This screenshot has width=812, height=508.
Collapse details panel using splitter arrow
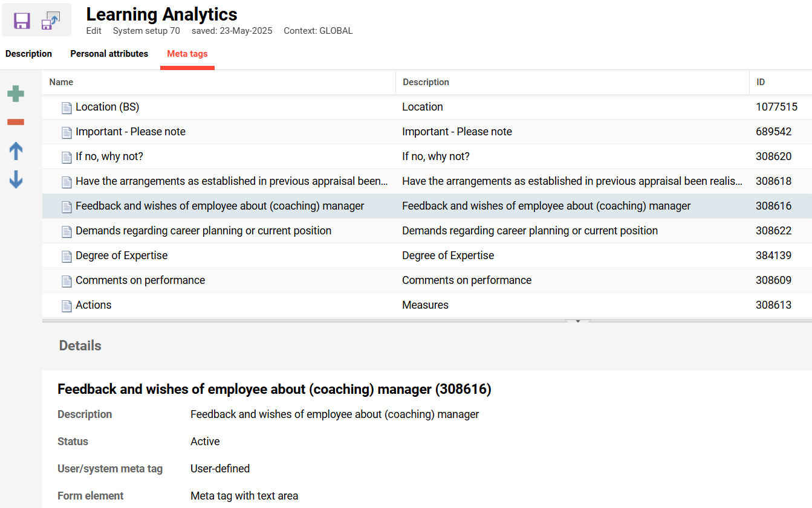tap(577, 321)
